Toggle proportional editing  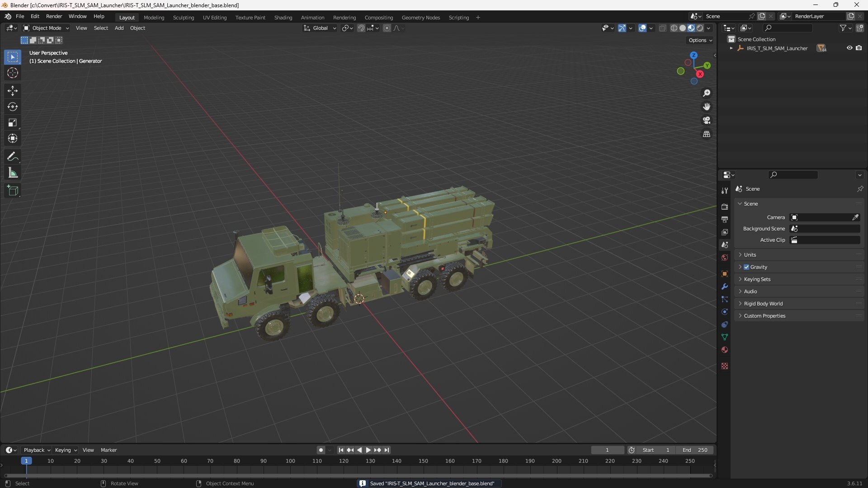pyautogui.click(x=387, y=28)
